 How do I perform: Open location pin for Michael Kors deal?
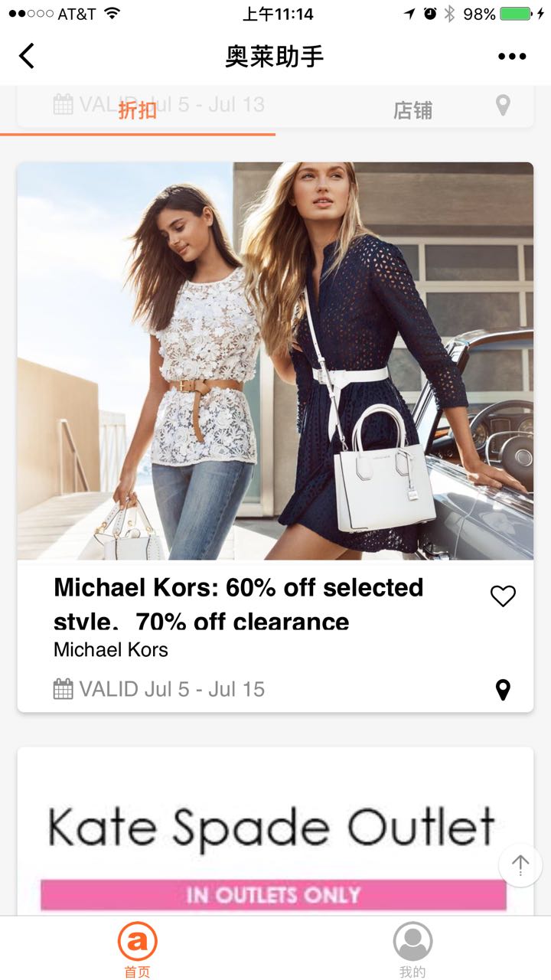tap(503, 690)
